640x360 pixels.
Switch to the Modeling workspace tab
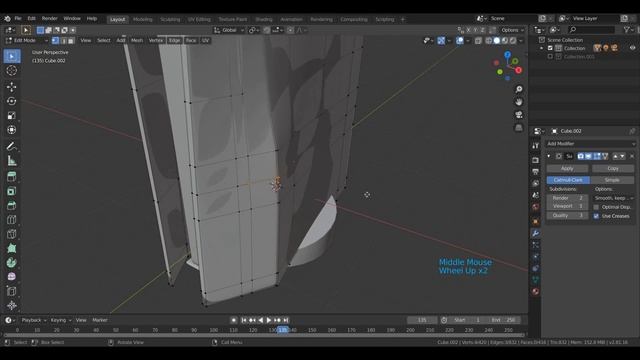pyautogui.click(x=142, y=19)
